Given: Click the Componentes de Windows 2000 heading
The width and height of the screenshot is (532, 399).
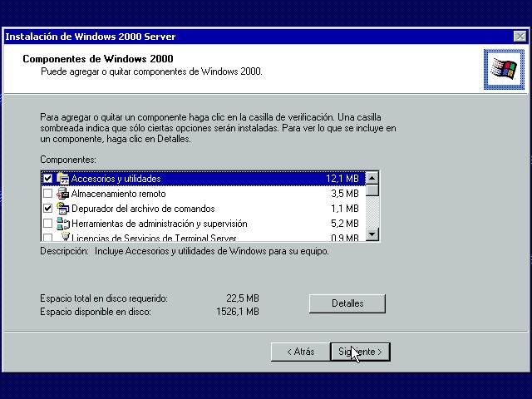Looking at the screenshot, I should (98, 59).
